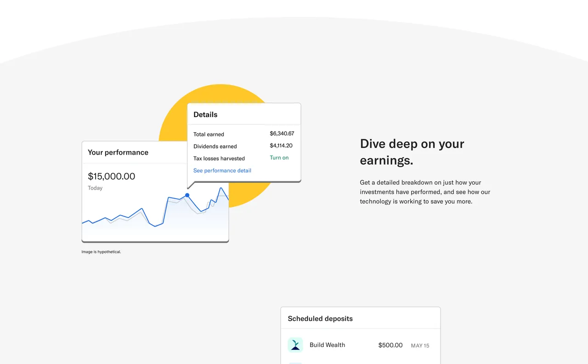Click the Image is hypothetical disclaimer
The width and height of the screenshot is (588, 364).
(101, 252)
